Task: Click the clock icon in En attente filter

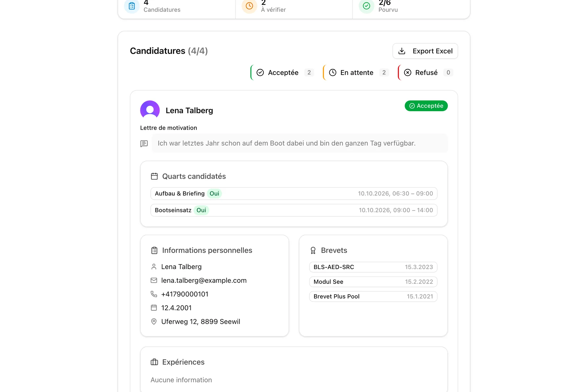Action: click(x=333, y=73)
